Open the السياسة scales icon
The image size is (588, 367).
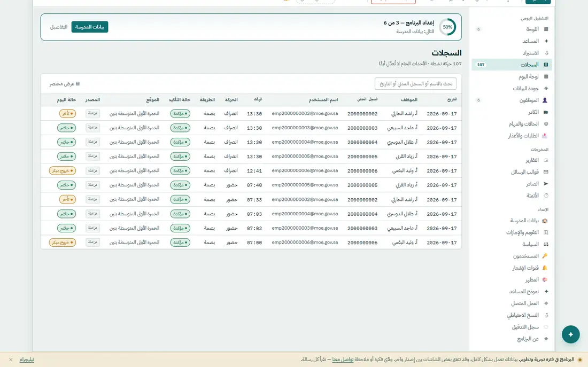546,244
